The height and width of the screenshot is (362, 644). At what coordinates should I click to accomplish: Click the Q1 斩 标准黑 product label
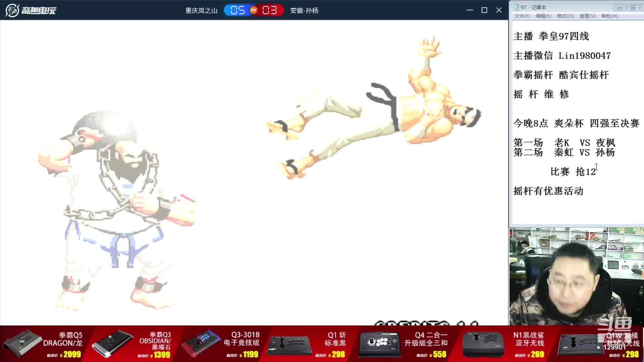[335, 339]
